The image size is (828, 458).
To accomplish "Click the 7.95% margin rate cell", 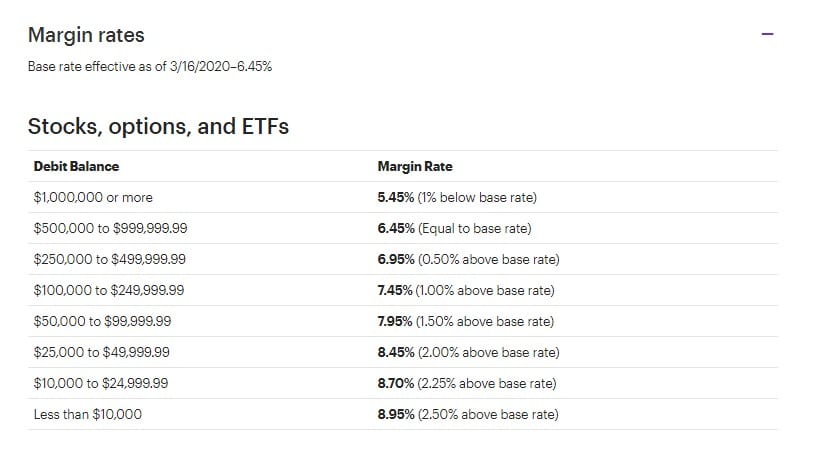I will 465,321.
